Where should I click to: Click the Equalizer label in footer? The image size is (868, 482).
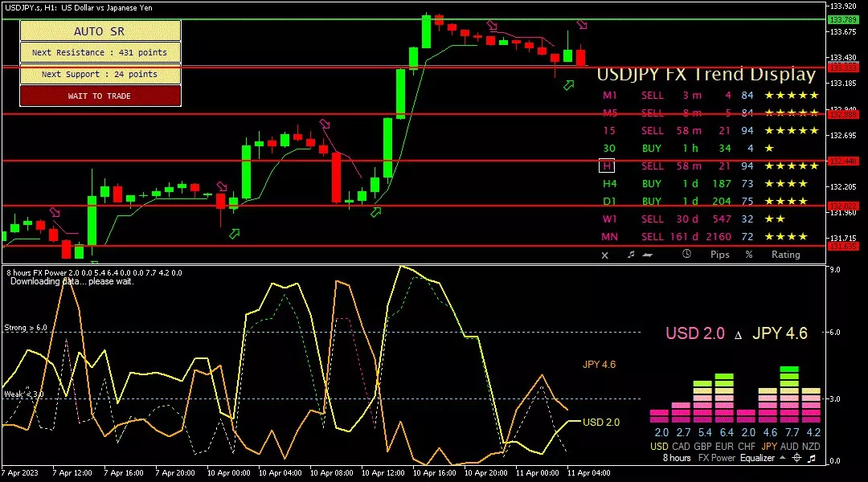757,458
